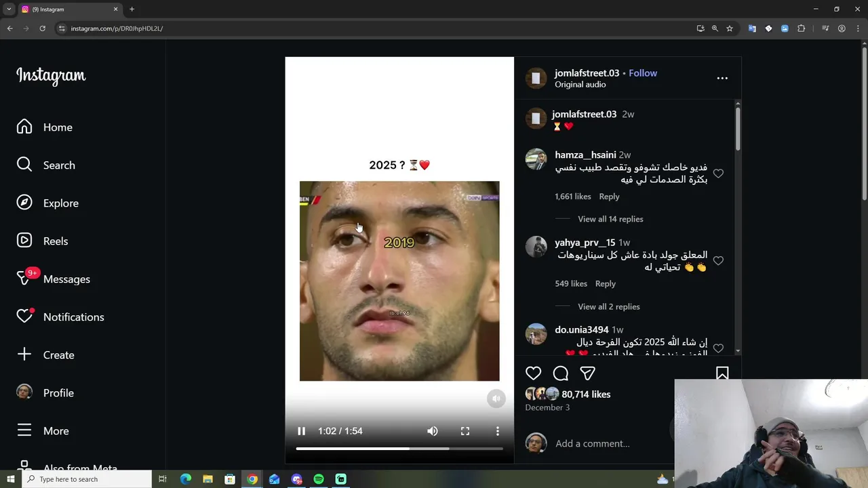Screen dimensions: 868x488
Task: Open Notifications in the sidebar
Action: point(60,317)
